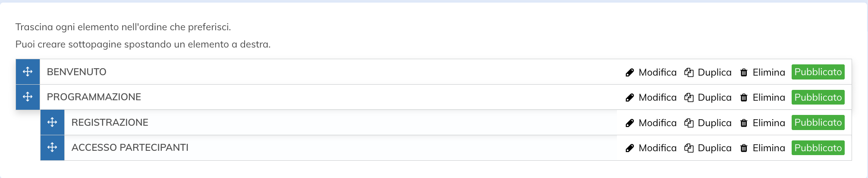Select the REGISTRAZIONE subpage title
868x178 pixels.
click(110, 123)
